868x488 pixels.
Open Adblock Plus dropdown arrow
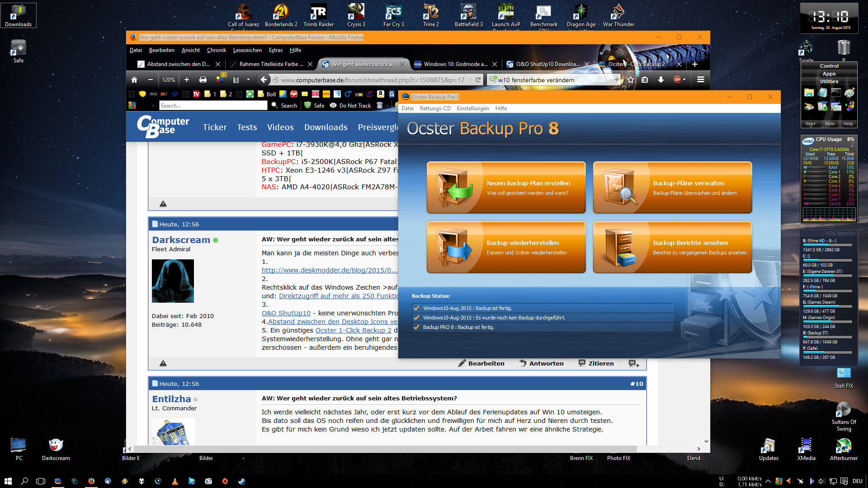point(684,80)
